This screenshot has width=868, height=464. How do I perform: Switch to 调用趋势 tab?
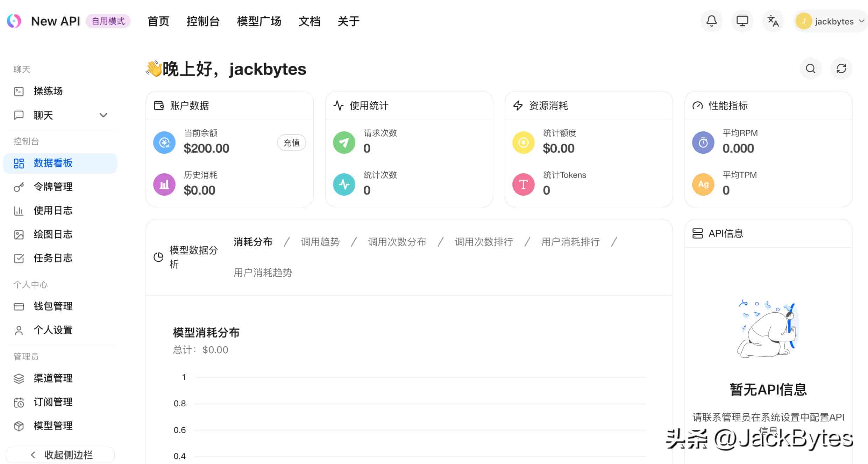[x=320, y=242]
